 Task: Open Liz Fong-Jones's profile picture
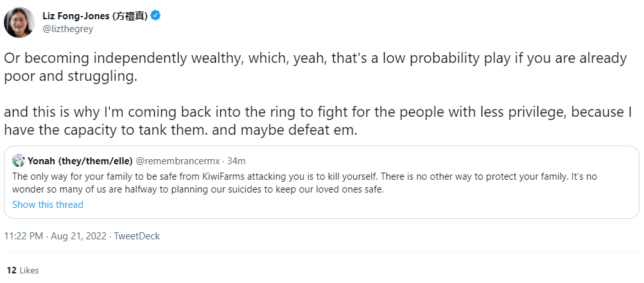point(19,22)
